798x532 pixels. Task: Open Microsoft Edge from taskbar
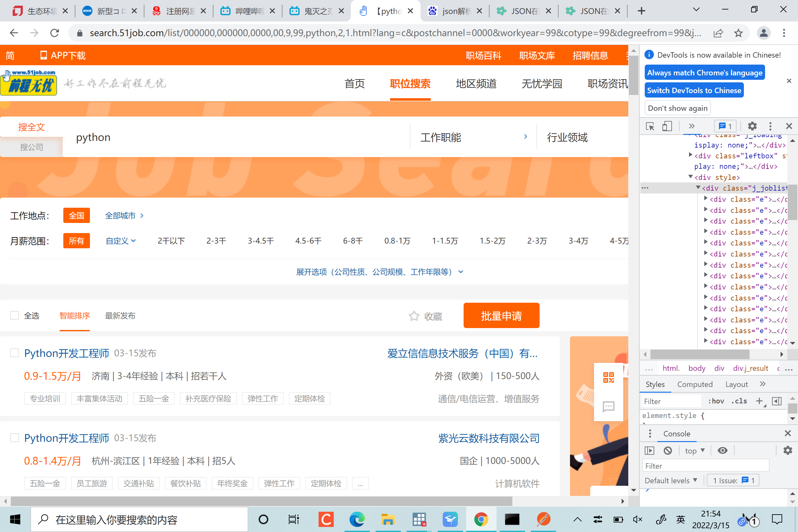coord(357,519)
